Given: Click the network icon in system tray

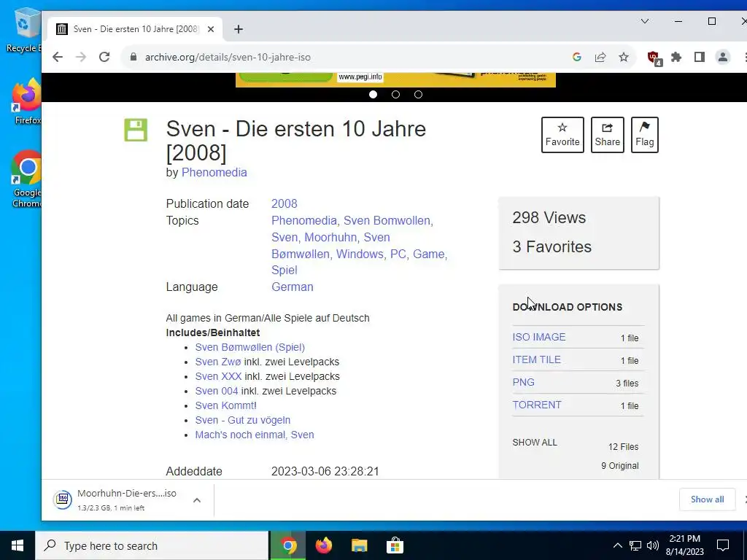Looking at the screenshot, I should pos(635,545).
